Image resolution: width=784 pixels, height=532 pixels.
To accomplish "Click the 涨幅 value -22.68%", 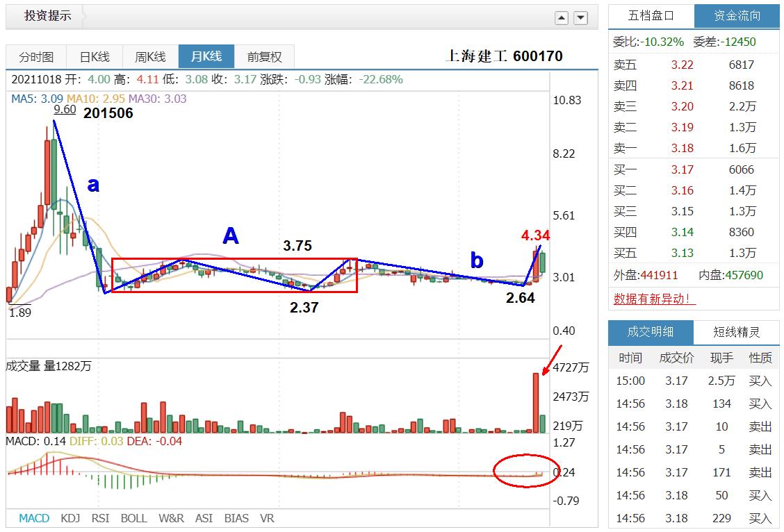I will [x=380, y=79].
